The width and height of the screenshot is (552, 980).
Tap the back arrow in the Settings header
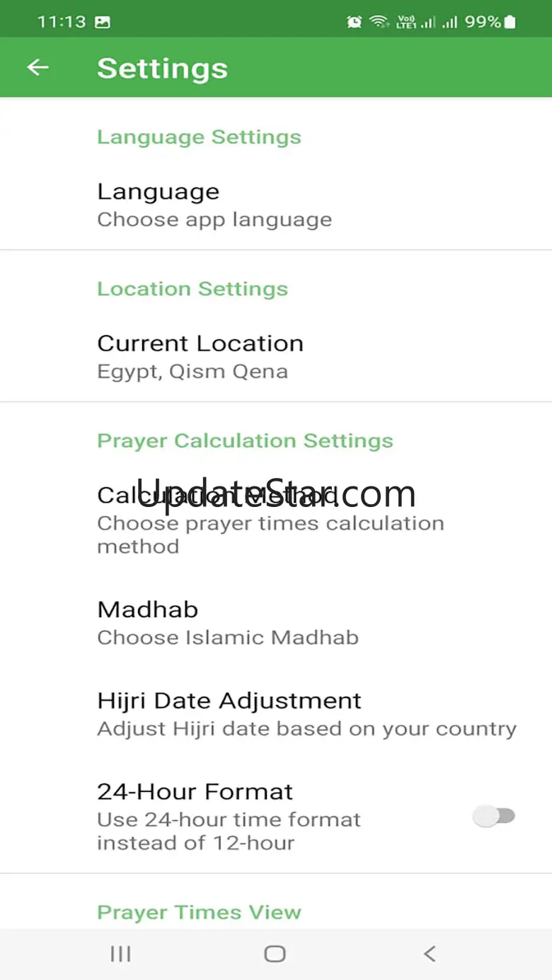tap(38, 68)
